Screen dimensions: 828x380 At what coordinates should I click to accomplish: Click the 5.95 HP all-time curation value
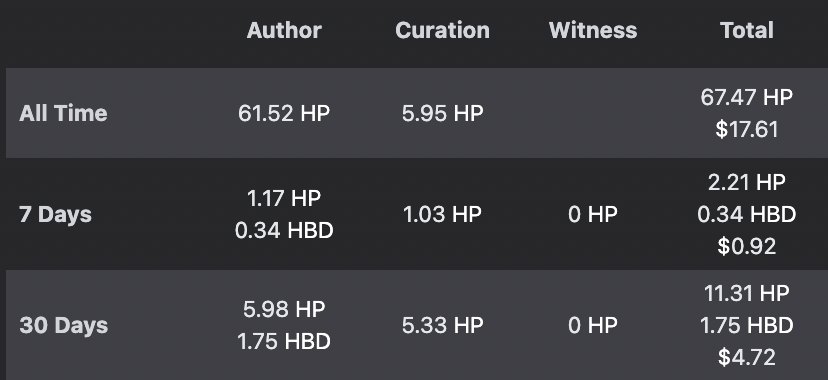pos(443,113)
